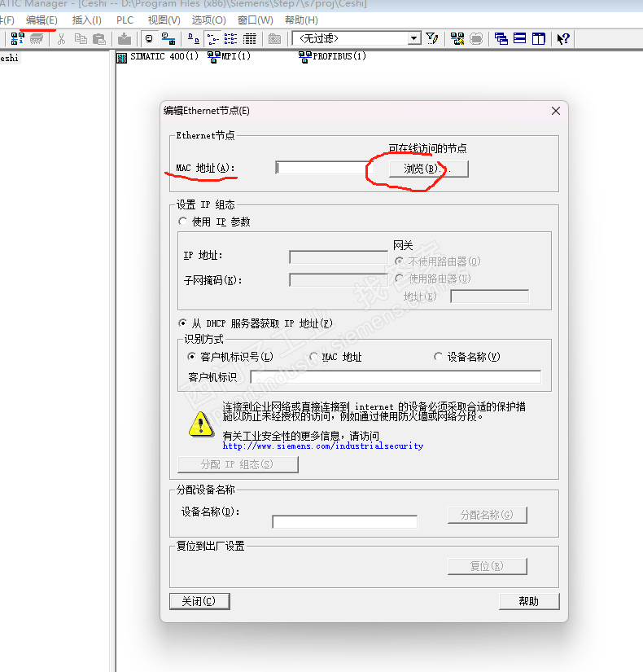Click the 帮助 button in dialog
This screenshot has width=643, height=672.
(529, 601)
